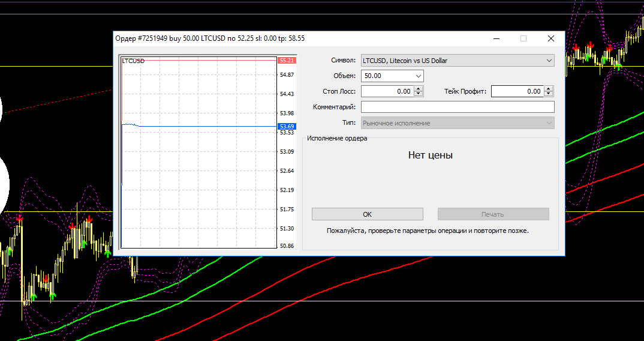Click the Стоп Лосс input field

point(387,91)
